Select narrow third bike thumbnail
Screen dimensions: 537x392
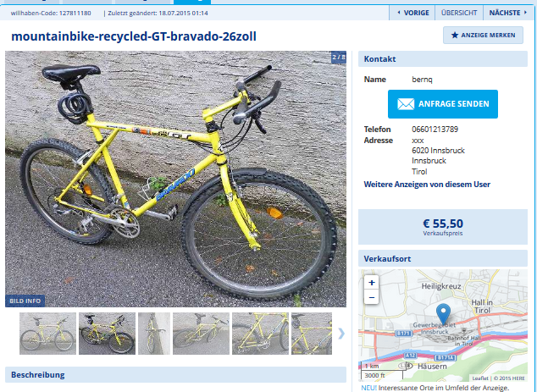(x=154, y=334)
